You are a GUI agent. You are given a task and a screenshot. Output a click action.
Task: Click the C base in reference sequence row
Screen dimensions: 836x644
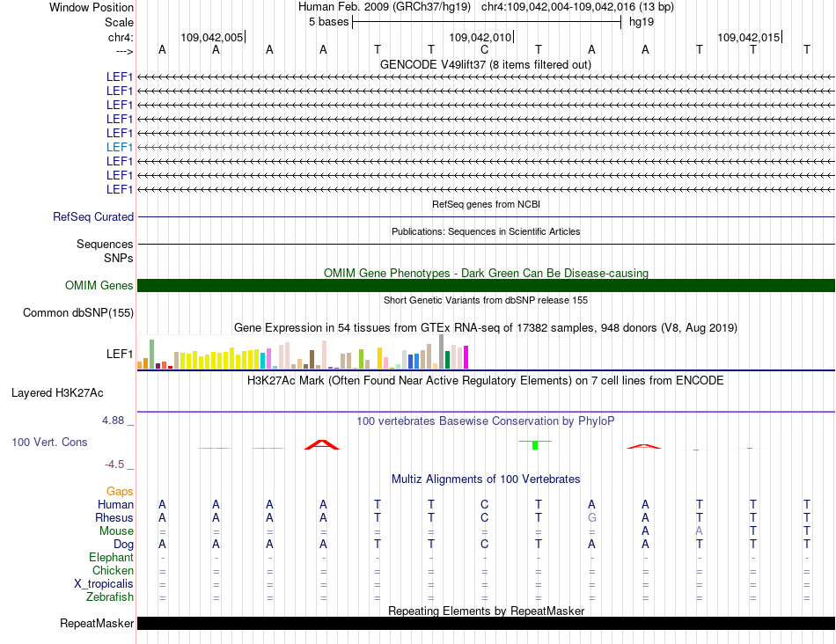(x=485, y=49)
